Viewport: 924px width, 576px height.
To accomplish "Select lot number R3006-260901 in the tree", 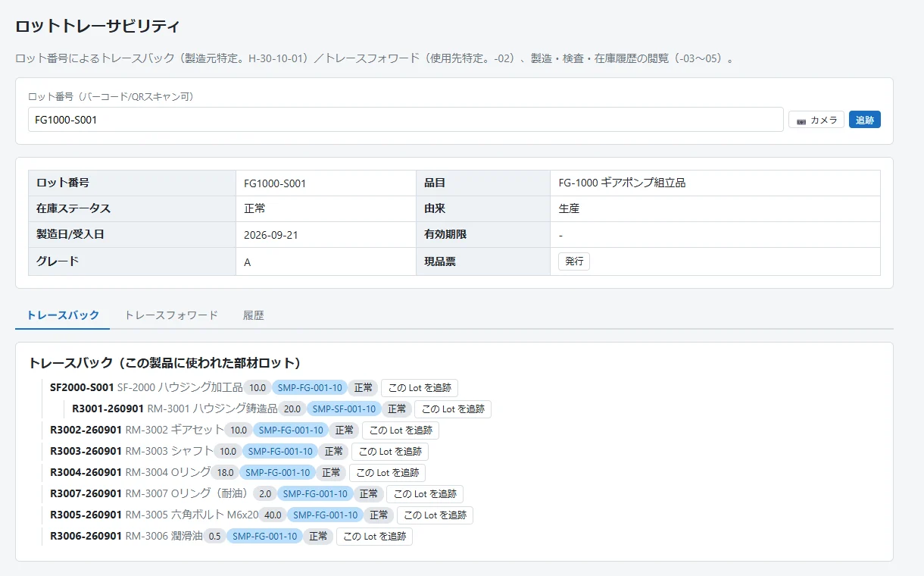I will click(x=86, y=536).
